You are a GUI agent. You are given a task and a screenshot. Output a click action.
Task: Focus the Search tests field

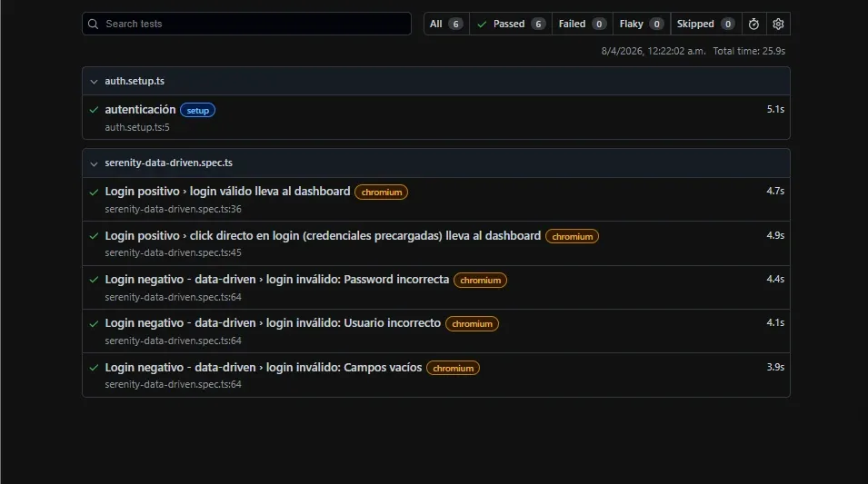pos(247,24)
